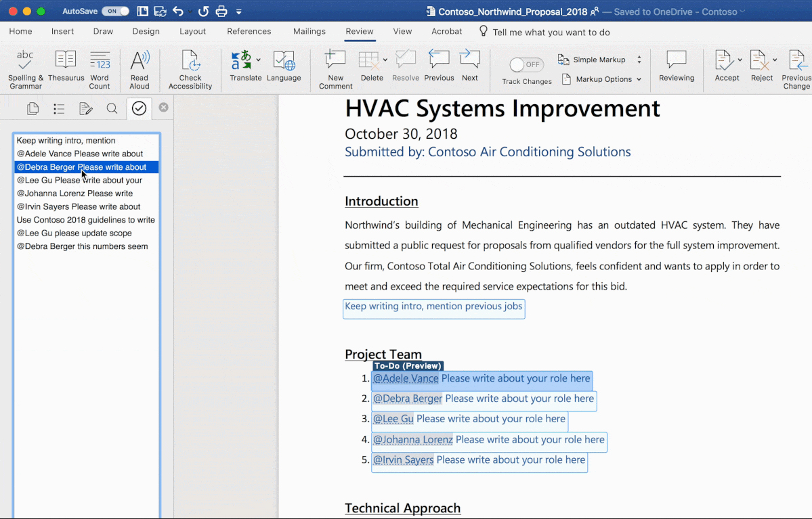
Task: Run Check Accessibility
Action: (x=190, y=70)
